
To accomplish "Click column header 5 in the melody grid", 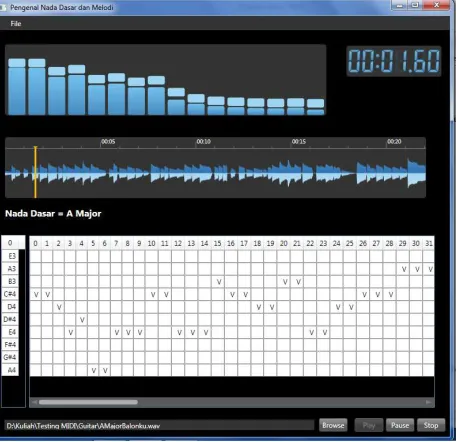I will (x=93, y=243).
